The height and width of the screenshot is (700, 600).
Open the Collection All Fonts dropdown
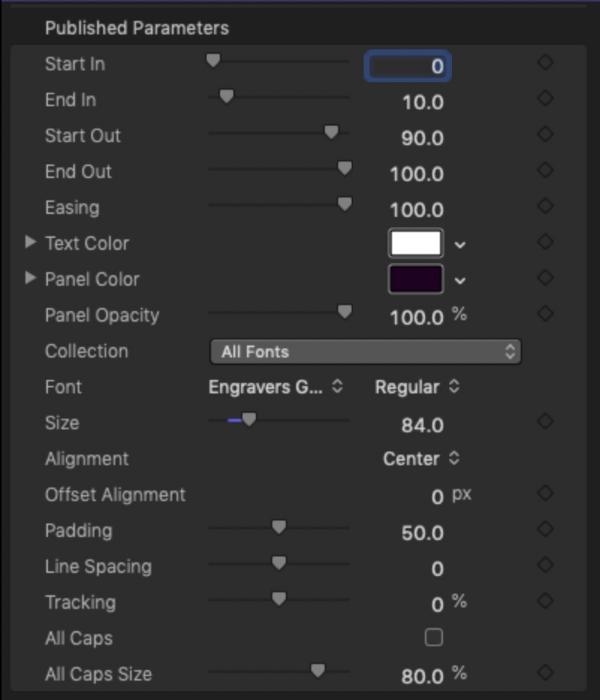[x=365, y=351]
